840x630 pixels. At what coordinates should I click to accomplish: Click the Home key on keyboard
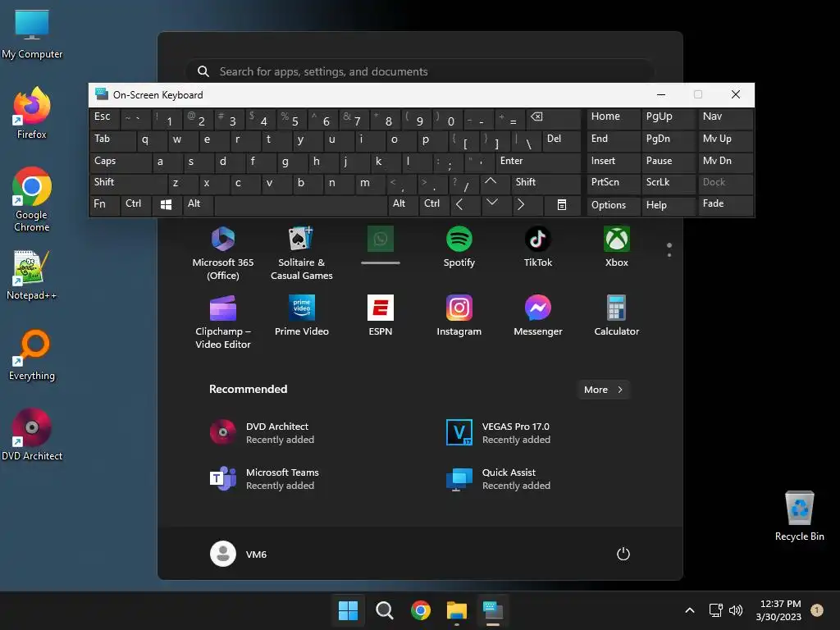point(614,119)
